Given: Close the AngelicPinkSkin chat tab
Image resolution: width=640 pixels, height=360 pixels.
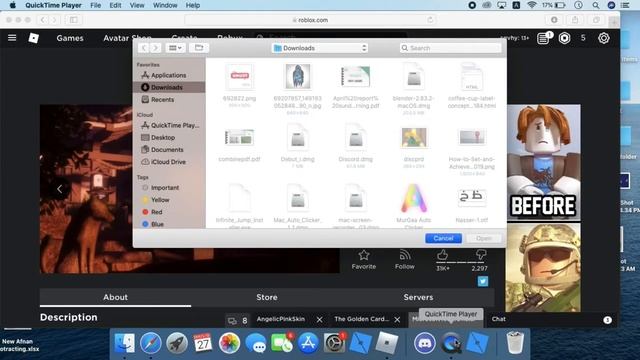Looking at the screenshot, I should [x=320, y=320].
